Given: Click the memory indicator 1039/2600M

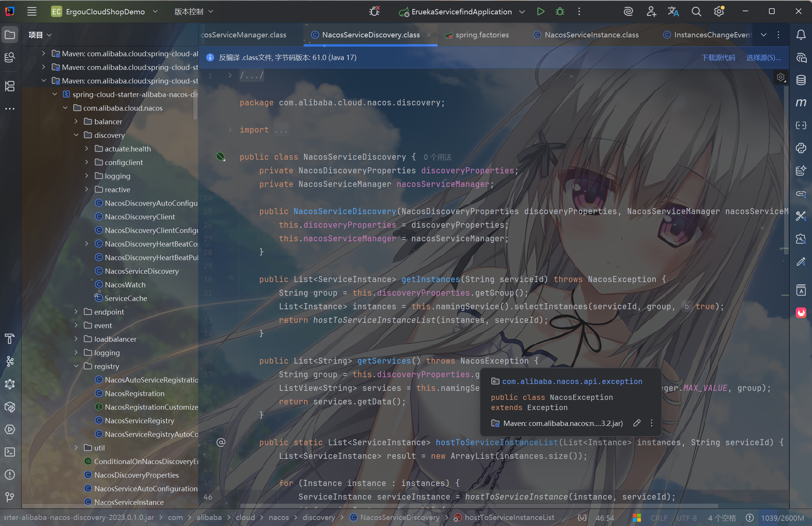Looking at the screenshot, I should click(x=783, y=518).
